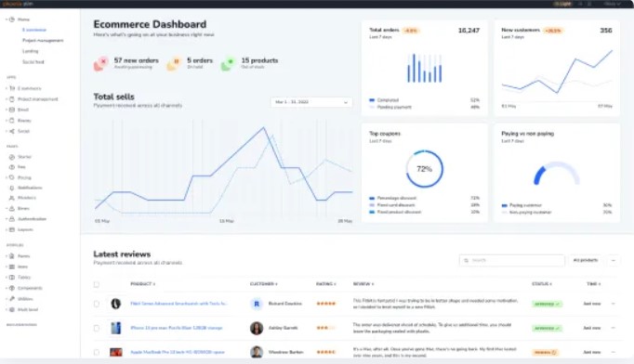634x364 pixels.
Task: Open the Mar 1 - 31, 2022 date dropdown
Action: 310,102
